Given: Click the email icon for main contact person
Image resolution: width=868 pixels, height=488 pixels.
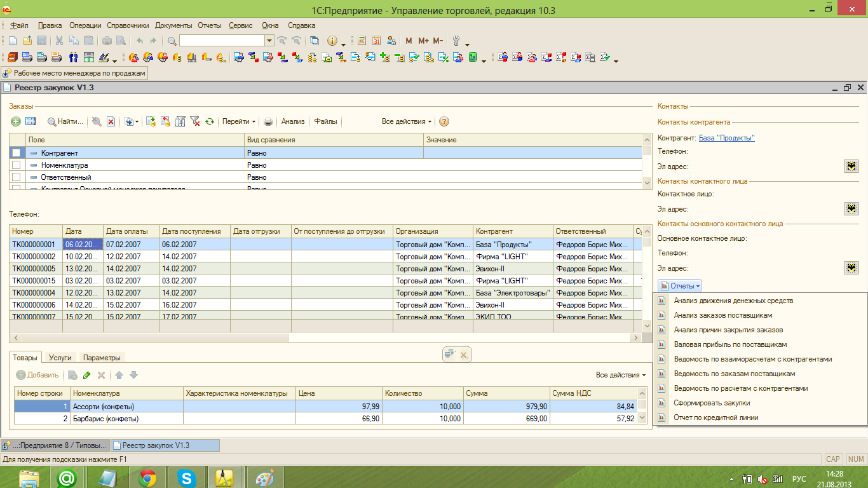Looking at the screenshot, I should pyautogui.click(x=851, y=268).
